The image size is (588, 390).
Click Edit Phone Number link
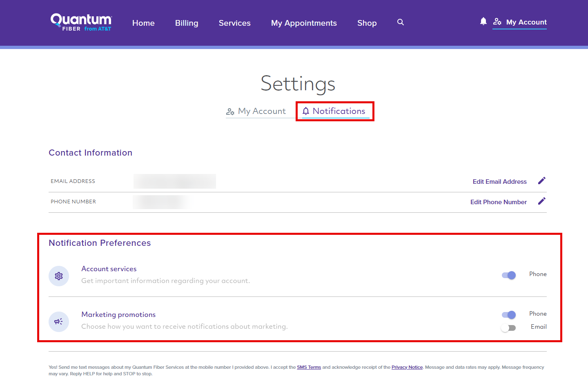tap(499, 202)
